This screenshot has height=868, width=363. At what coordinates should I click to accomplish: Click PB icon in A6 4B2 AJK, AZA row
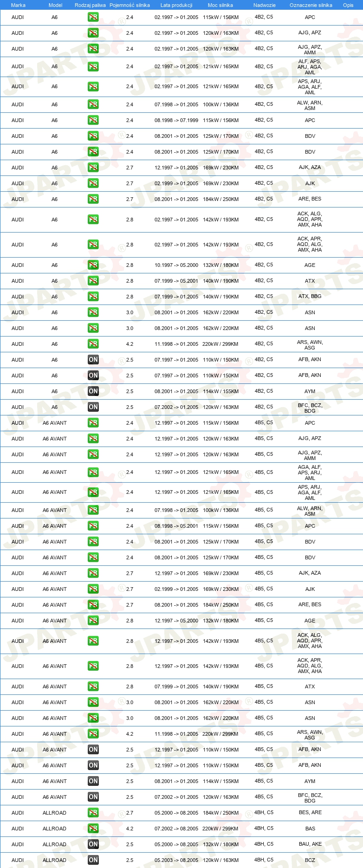click(x=93, y=168)
